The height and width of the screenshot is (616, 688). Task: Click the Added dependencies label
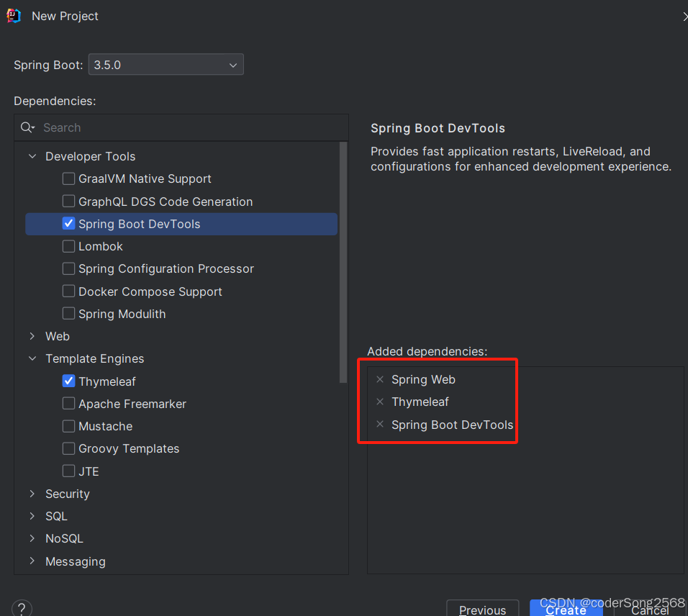tap(427, 351)
